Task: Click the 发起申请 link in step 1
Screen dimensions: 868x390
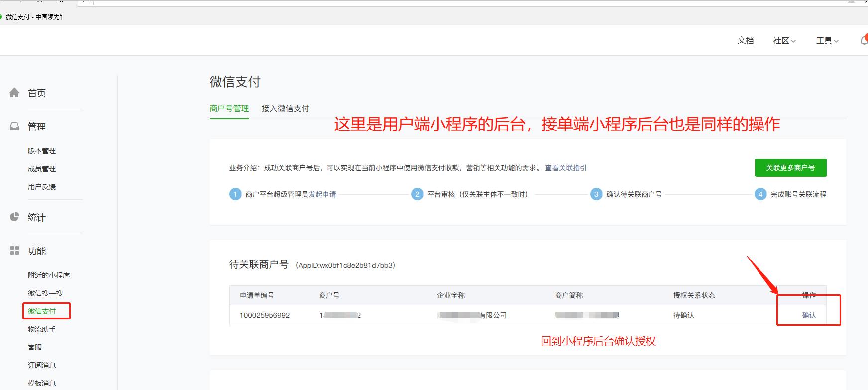Action: [322, 194]
